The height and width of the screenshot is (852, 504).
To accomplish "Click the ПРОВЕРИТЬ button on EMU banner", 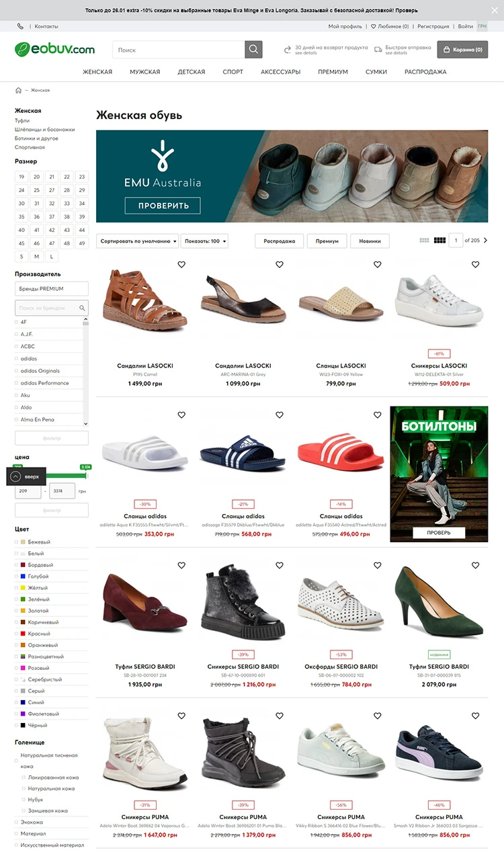I will click(163, 206).
